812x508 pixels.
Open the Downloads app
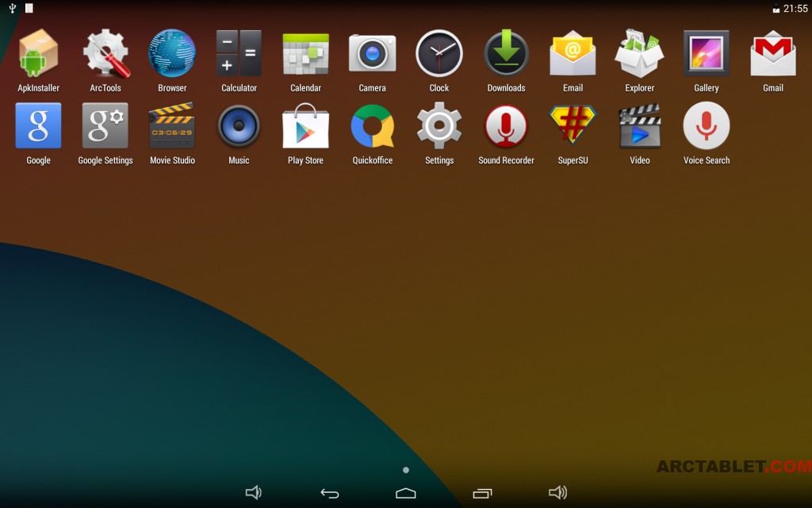506,53
